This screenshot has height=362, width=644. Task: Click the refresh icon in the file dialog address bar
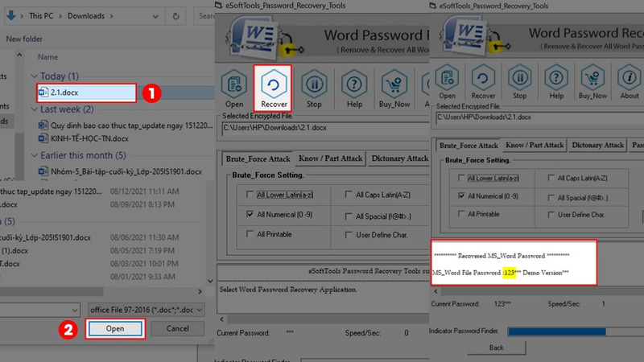tap(175, 16)
